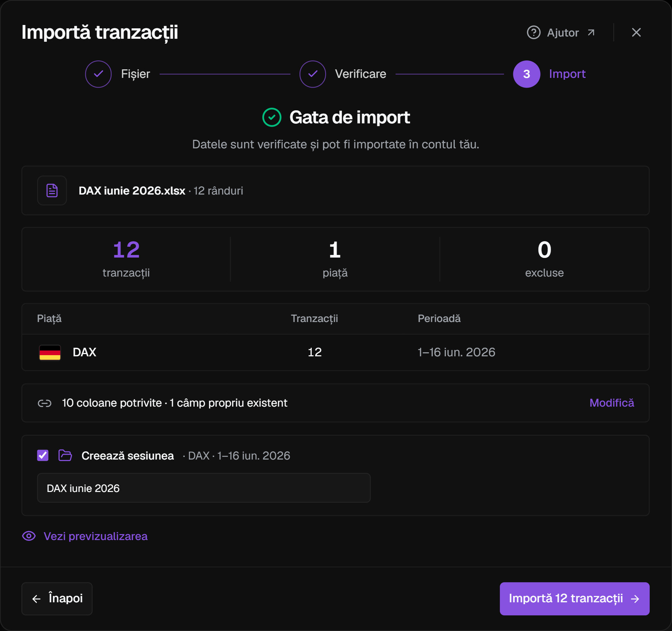Click Importă 12 tranzacții button

[574, 599]
